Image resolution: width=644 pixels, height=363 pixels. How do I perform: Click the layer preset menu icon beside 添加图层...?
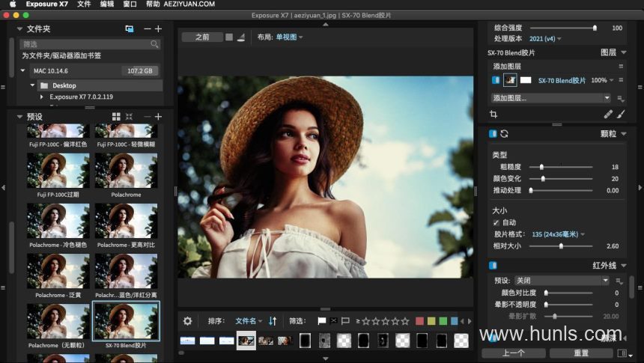click(x=620, y=98)
